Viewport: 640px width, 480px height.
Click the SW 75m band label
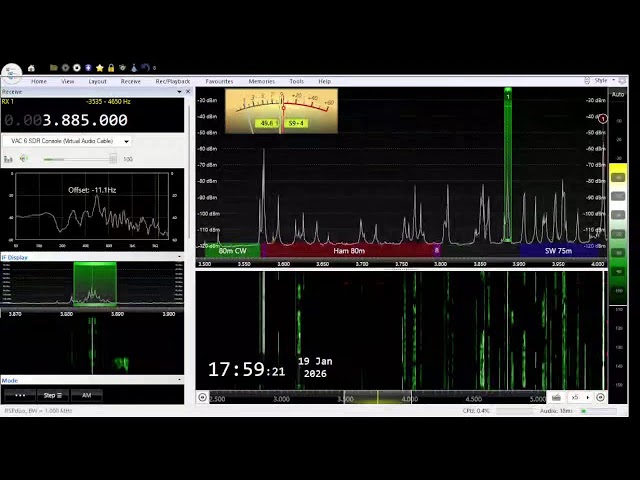(x=558, y=251)
